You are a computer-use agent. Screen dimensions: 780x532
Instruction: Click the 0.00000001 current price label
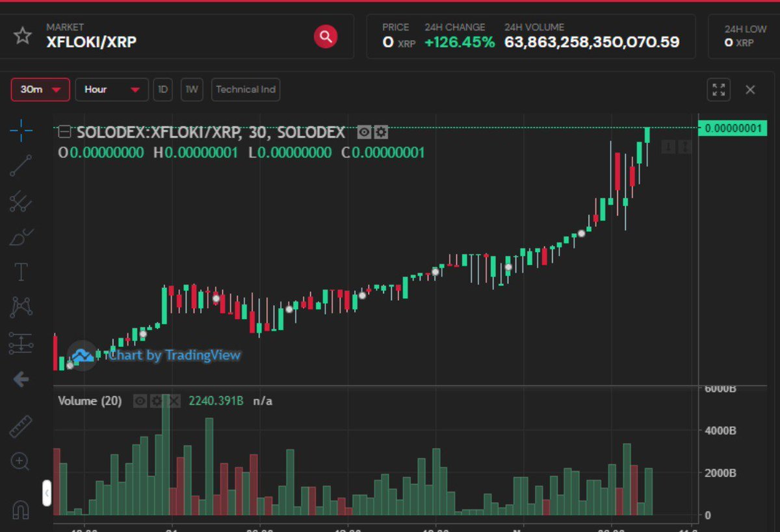(732, 128)
